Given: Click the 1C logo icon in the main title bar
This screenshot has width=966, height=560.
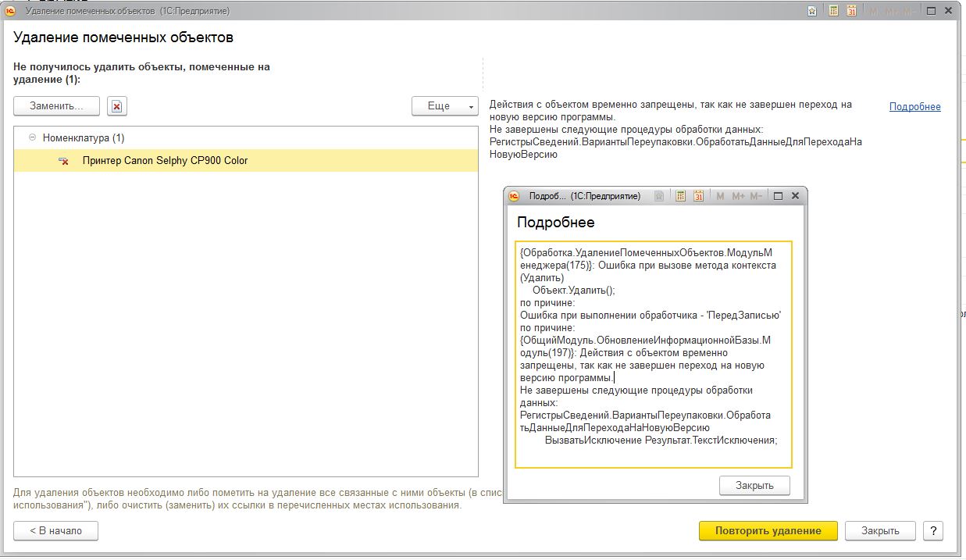Looking at the screenshot, I should [10, 11].
